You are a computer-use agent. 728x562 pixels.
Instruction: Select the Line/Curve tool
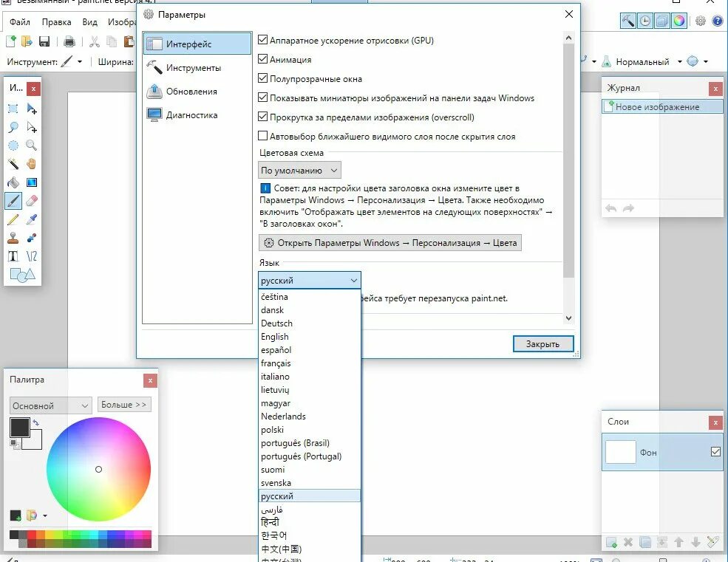click(32, 256)
